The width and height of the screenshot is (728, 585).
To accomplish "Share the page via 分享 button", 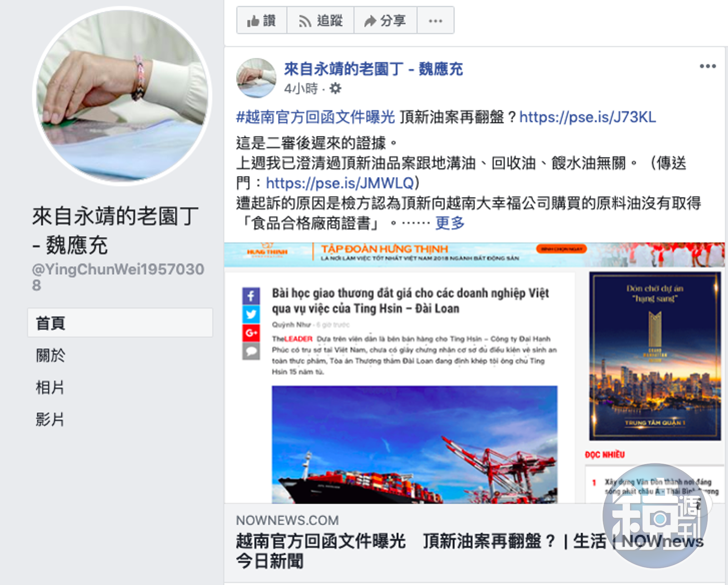I will click(385, 20).
